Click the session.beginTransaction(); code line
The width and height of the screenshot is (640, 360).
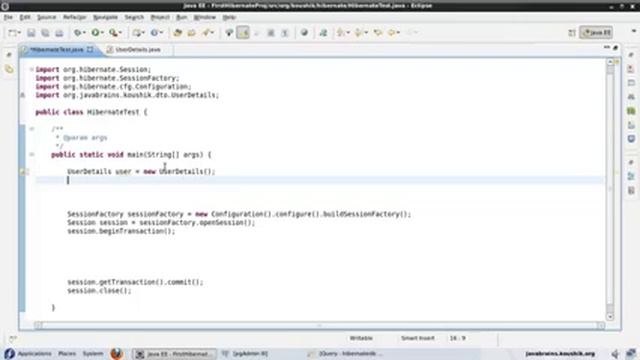(121, 231)
